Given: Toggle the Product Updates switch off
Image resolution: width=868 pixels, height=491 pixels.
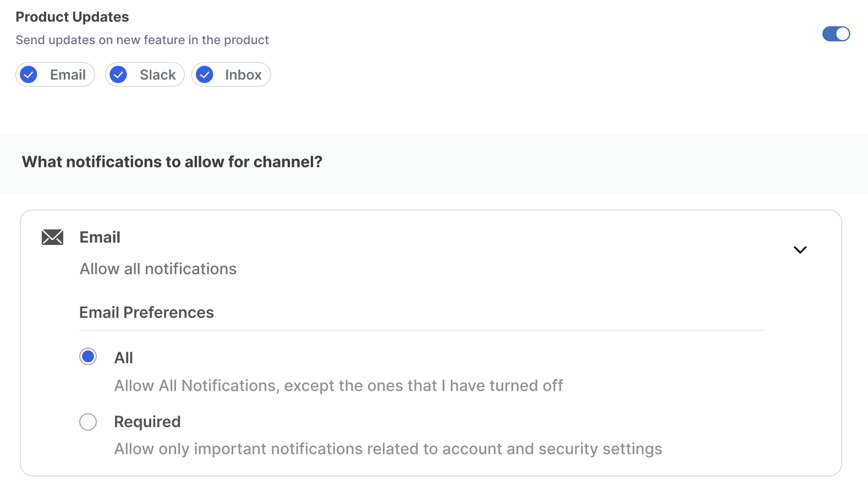Looking at the screenshot, I should [x=836, y=34].
